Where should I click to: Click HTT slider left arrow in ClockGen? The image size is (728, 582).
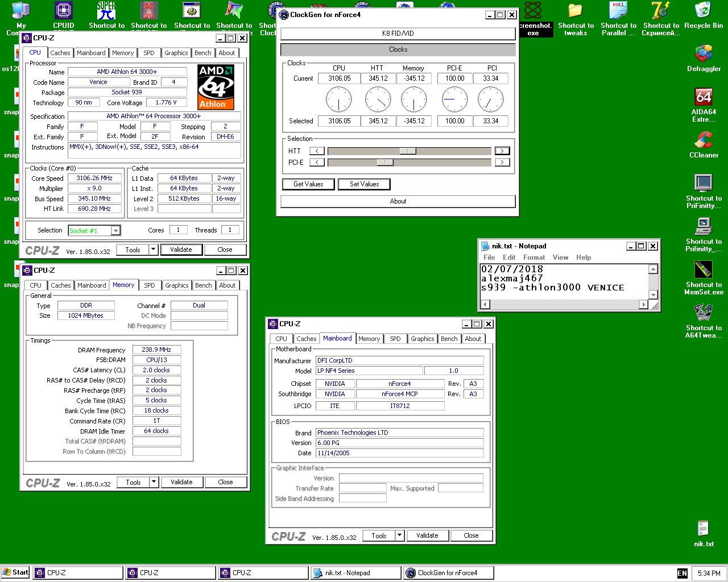click(x=317, y=151)
